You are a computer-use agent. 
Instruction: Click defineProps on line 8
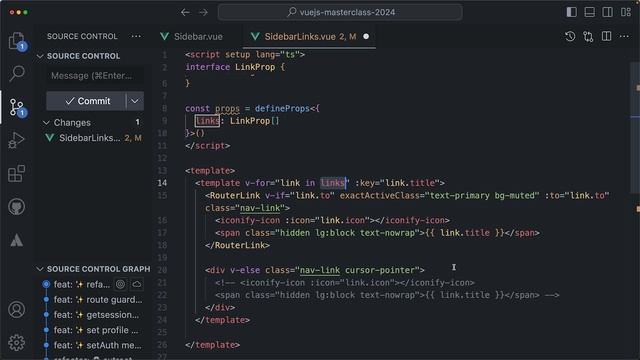(282, 109)
